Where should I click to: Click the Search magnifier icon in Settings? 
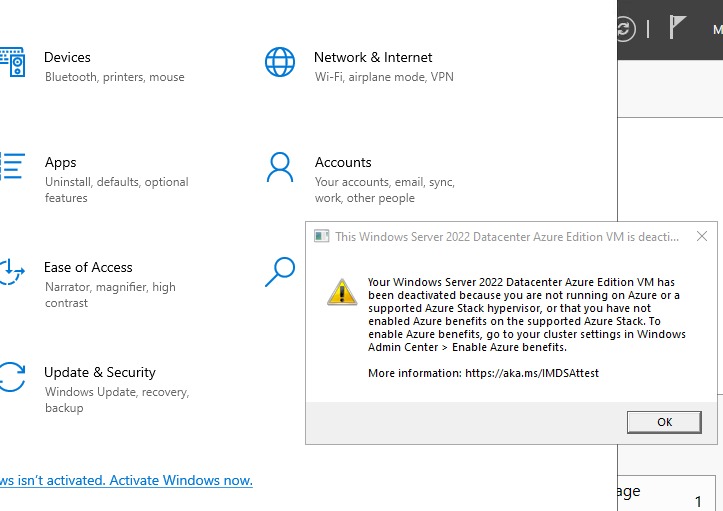click(x=280, y=271)
